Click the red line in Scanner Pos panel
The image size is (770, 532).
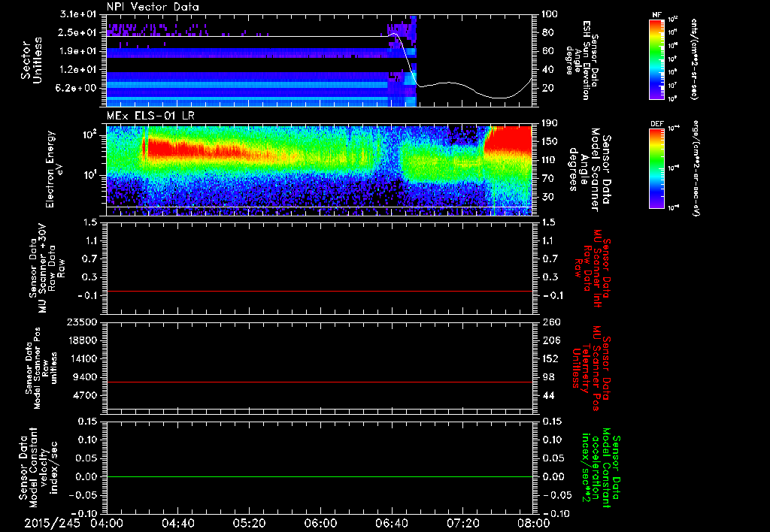(320, 382)
